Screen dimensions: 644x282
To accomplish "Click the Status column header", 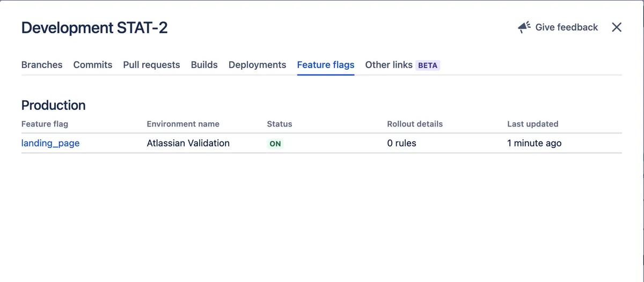I will (280, 124).
